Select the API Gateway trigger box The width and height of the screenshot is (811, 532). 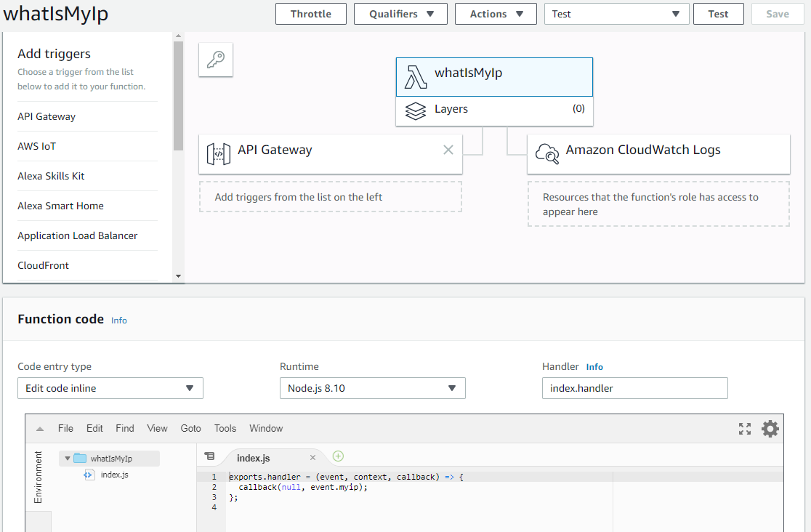tap(331, 154)
